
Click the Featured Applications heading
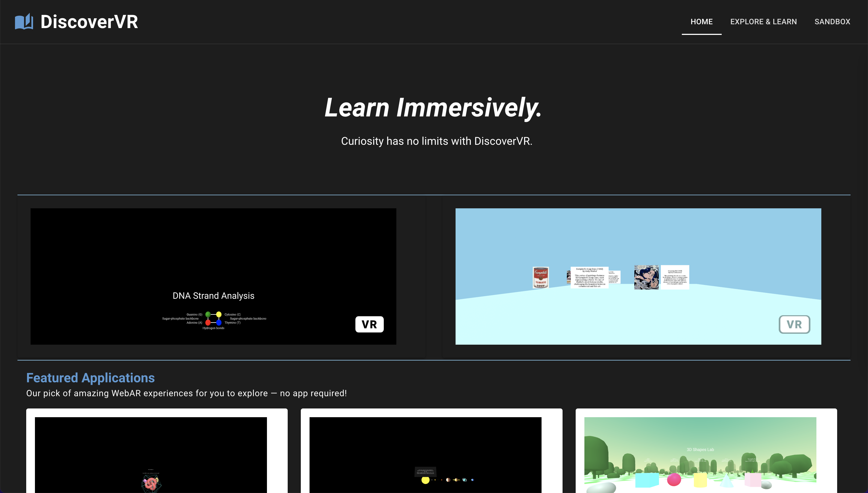[91, 378]
